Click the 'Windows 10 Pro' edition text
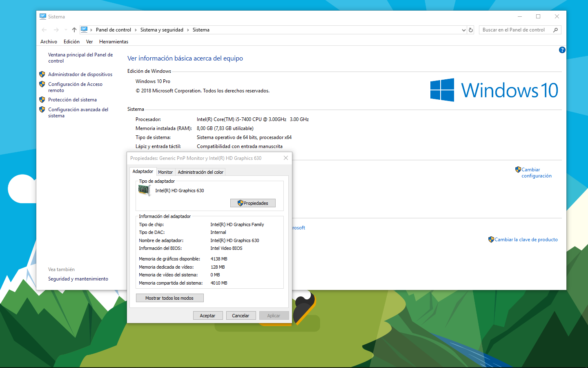 pos(153,81)
